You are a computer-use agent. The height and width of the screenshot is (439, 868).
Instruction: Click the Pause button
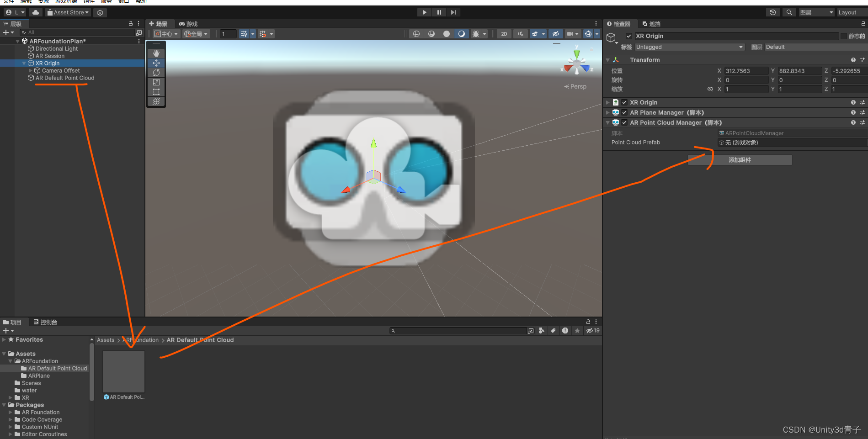pyautogui.click(x=439, y=12)
